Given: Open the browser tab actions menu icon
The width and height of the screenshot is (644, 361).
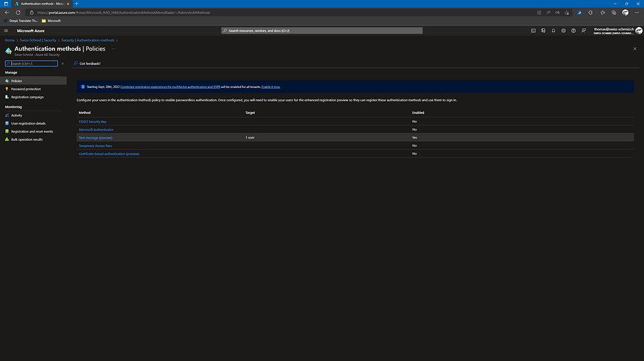Looking at the screenshot, I should pos(6,4).
